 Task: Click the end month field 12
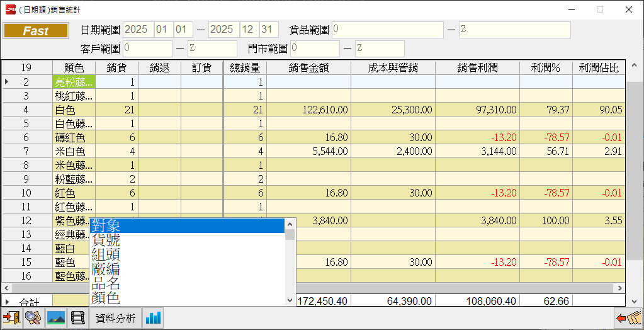[x=249, y=30]
